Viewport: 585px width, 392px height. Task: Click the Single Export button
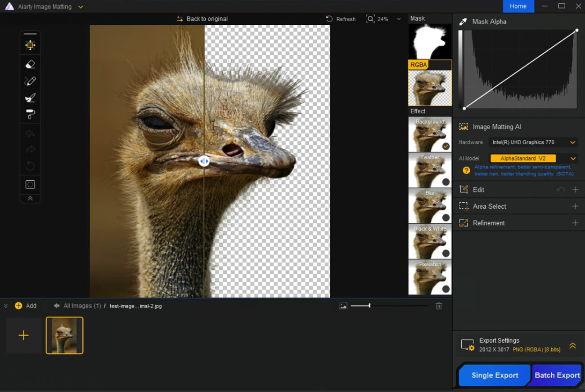(x=495, y=375)
